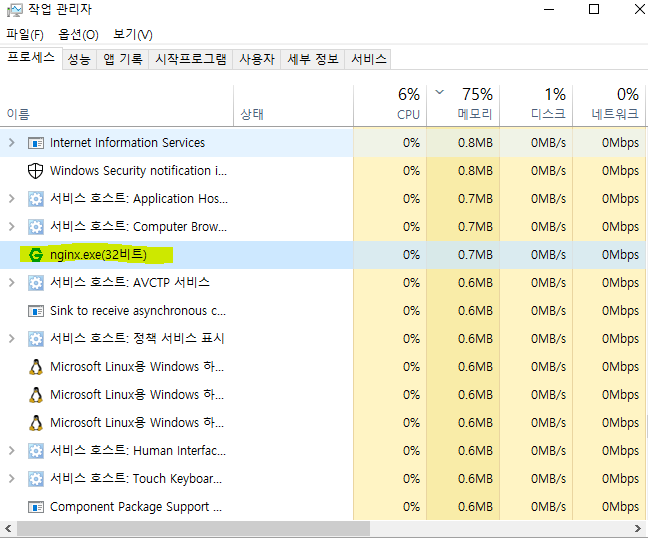648x540 pixels.
Task: Switch to the 성능 tab
Action: pyautogui.click(x=79, y=59)
